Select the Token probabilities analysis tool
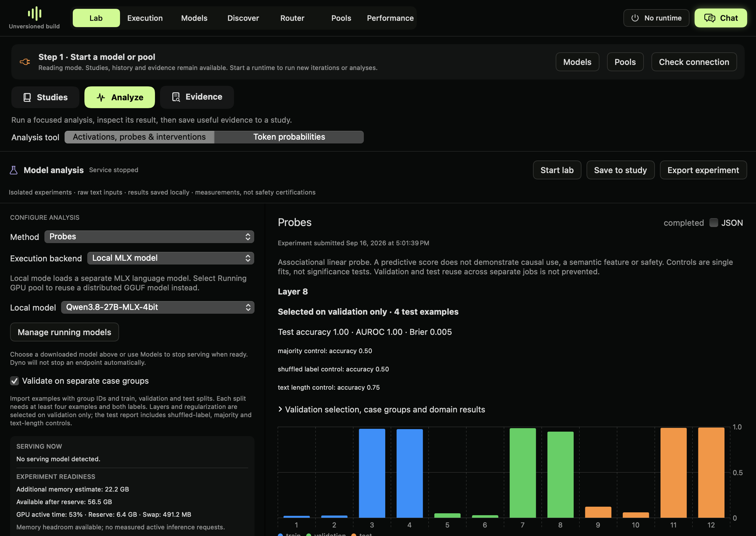This screenshot has width=756, height=536. (x=289, y=137)
